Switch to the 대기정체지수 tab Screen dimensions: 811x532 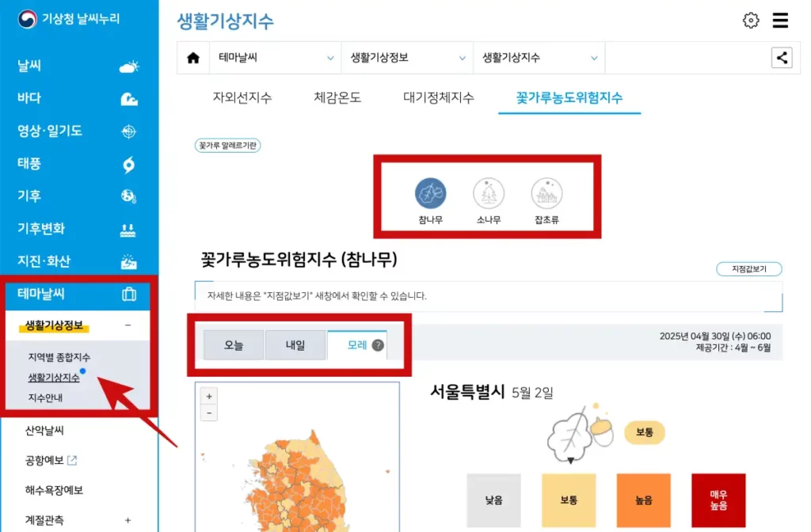coord(439,97)
